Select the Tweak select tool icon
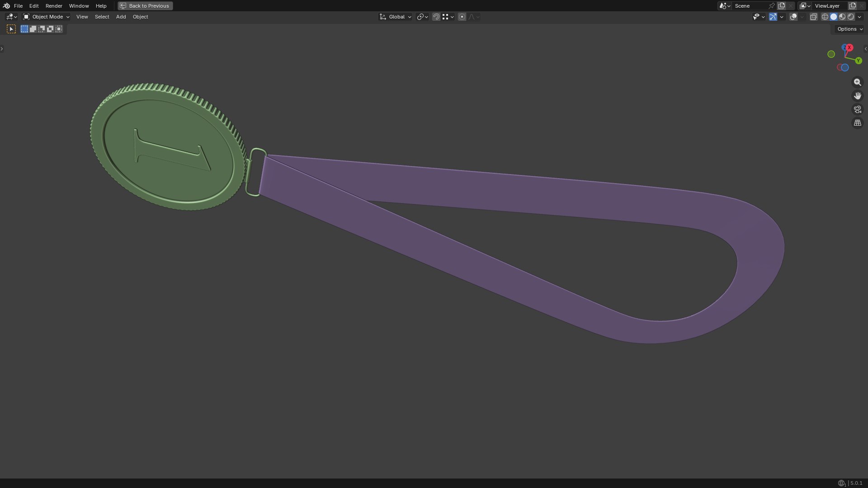Screen dimensions: 868x488 point(11,29)
